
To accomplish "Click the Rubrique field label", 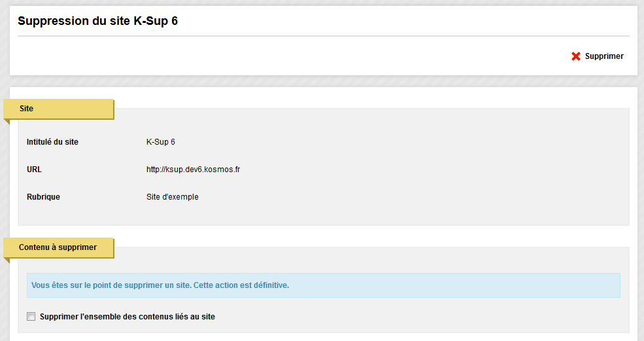I will pos(44,197).
